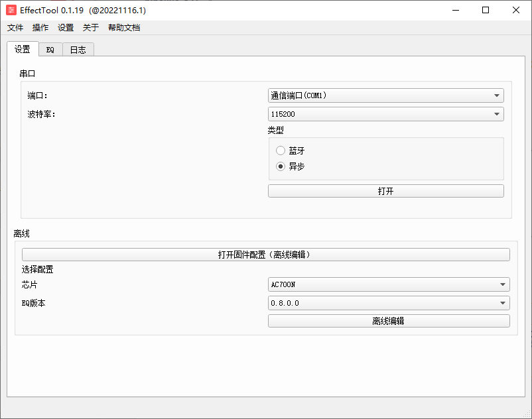The image size is (532, 419).
Task: Switch to the 设置 tab
Action: [23, 49]
